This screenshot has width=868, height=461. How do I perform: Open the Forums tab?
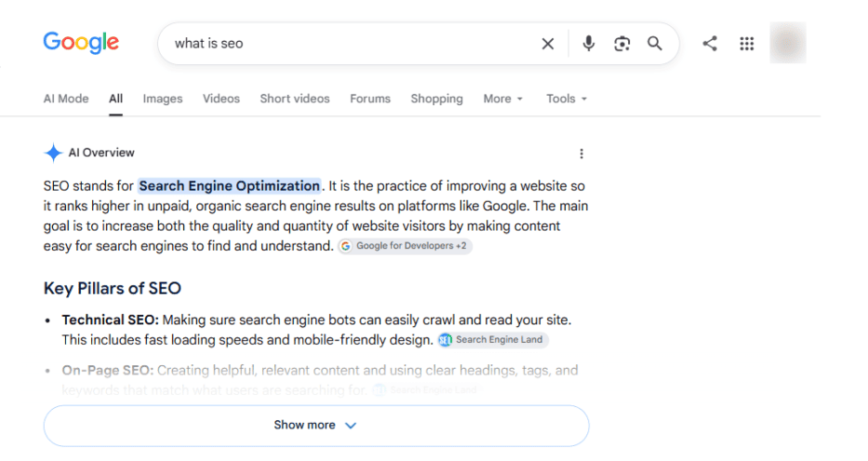click(x=370, y=99)
